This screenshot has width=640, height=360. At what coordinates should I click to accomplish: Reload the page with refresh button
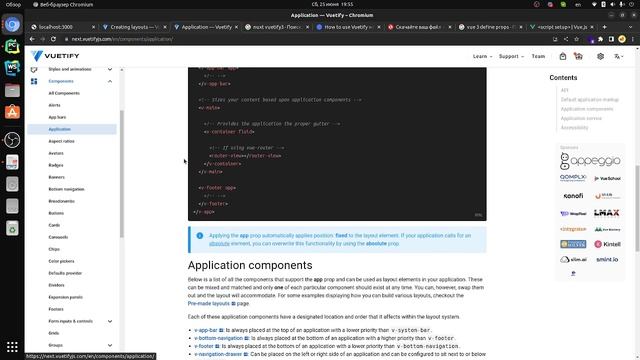coord(53,39)
